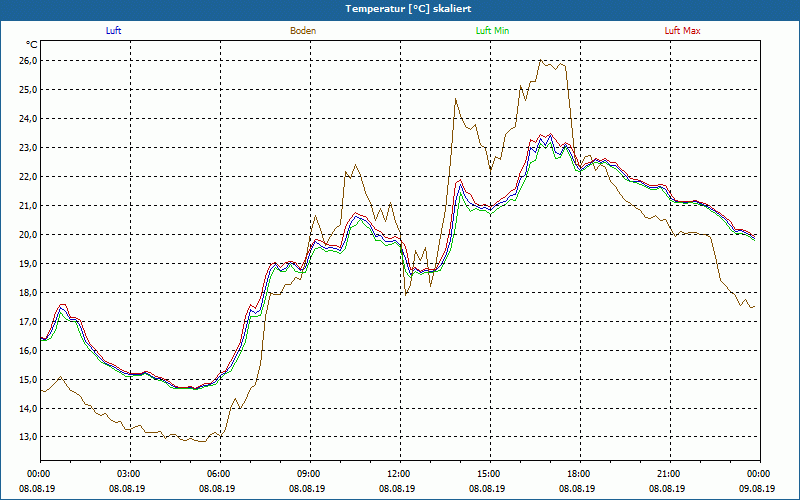Image resolution: width=800 pixels, height=500 pixels.
Task: Click the 03:00 time axis label
Action: coord(131,474)
